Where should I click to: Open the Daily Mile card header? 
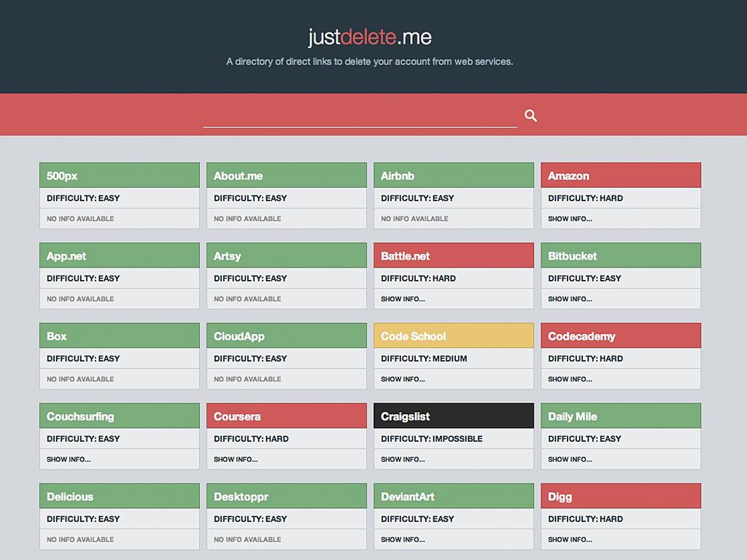[x=621, y=416]
